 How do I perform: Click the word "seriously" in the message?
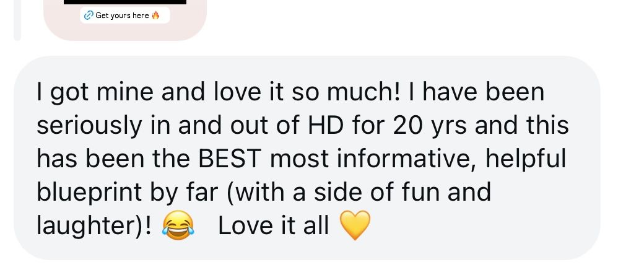tap(89, 126)
